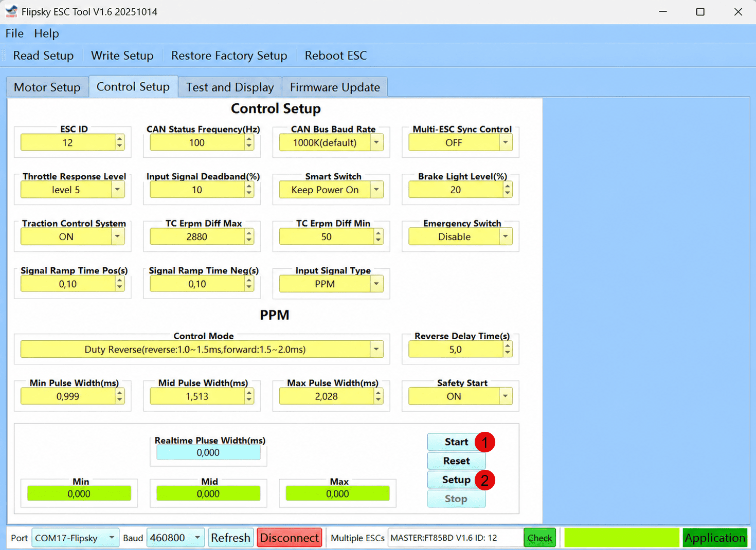Expand the Emergency Switch dropdown
The height and width of the screenshot is (550, 756).
point(461,237)
